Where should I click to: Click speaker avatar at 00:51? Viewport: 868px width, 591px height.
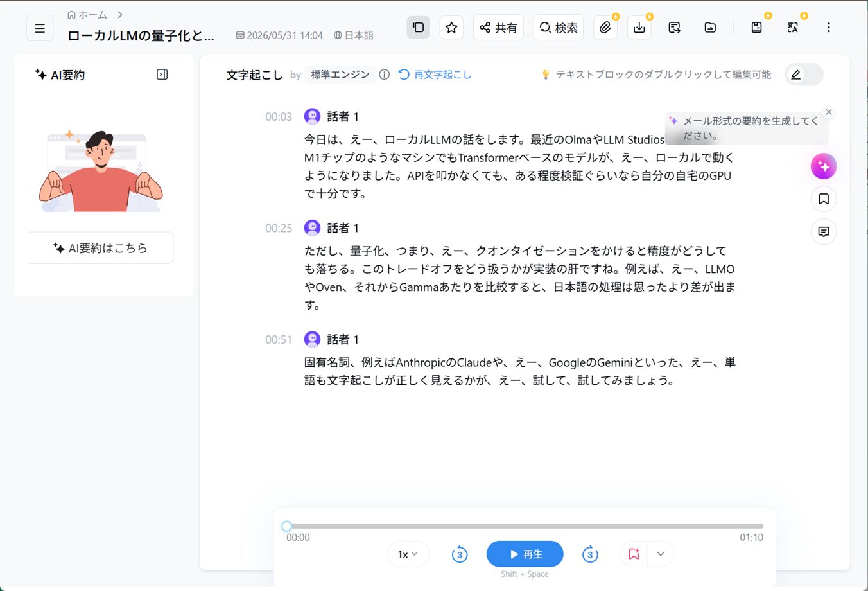click(x=312, y=339)
